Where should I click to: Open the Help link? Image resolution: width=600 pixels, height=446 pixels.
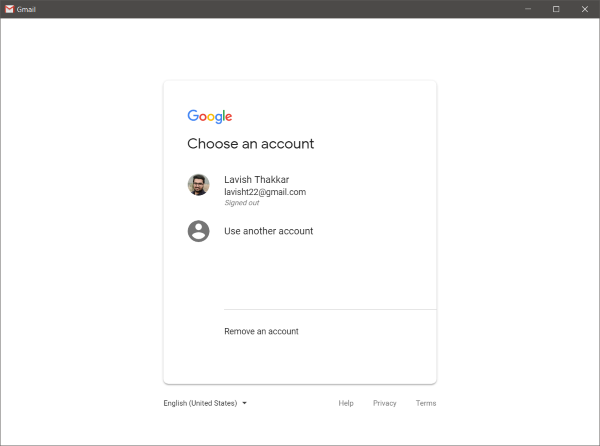tap(346, 404)
